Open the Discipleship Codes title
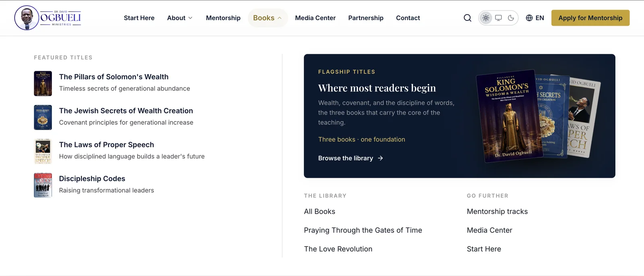Image resolution: width=644 pixels, height=276 pixels. 92,179
